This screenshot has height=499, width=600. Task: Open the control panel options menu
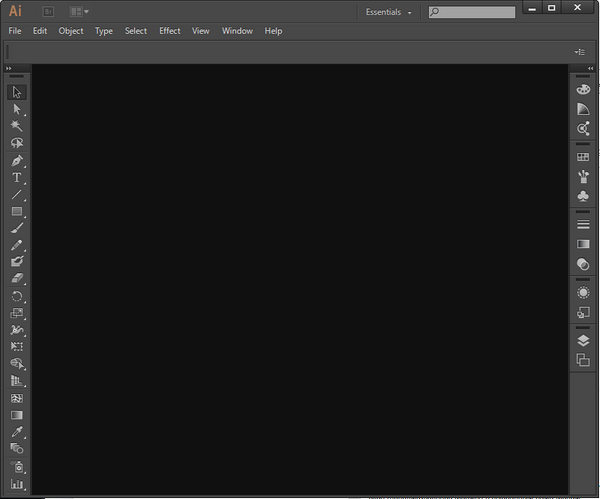[x=579, y=51]
